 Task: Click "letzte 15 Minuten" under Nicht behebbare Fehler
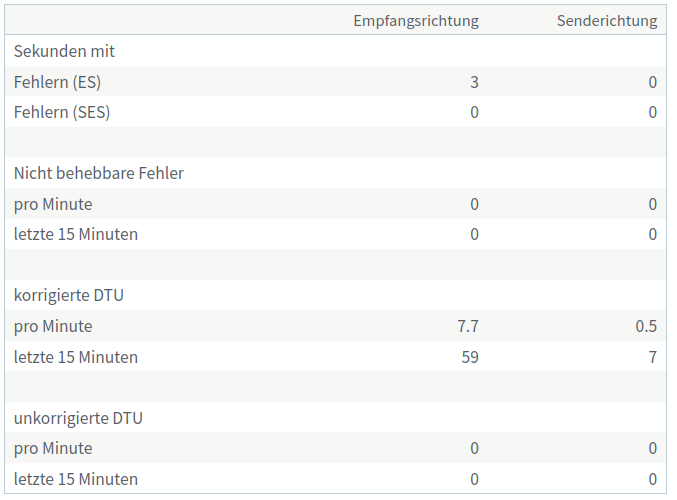coord(76,234)
